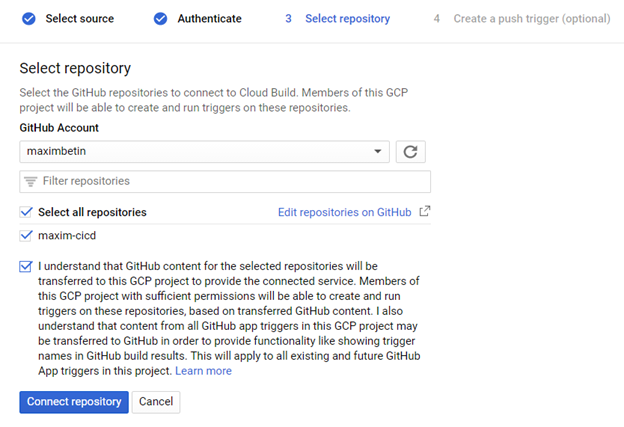This screenshot has width=624, height=427.
Task: Click the refresh GitHub accounts icon button
Action: 412,152
